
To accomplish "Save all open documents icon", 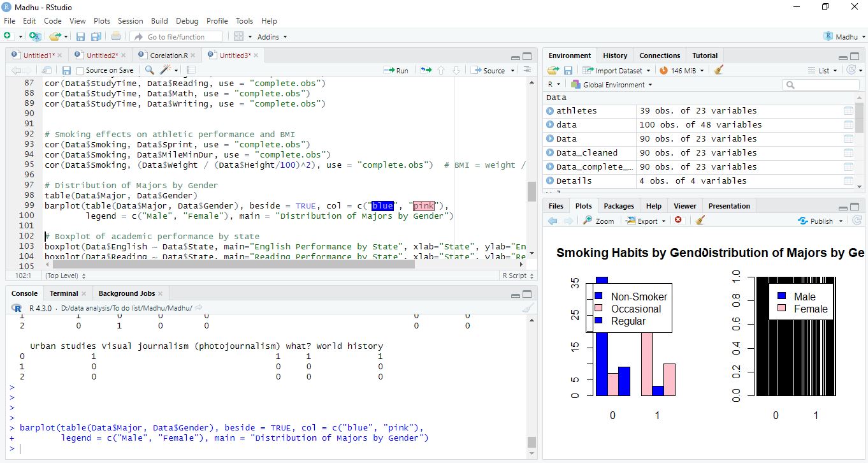I will click(x=96, y=36).
